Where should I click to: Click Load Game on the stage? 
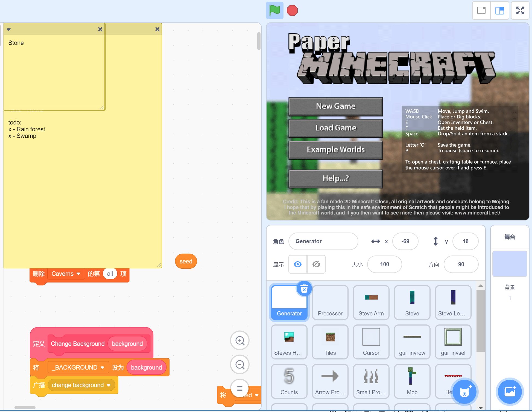point(336,128)
